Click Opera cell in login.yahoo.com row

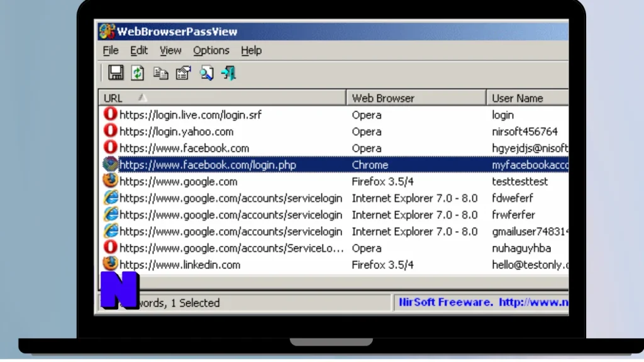[x=367, y=132]
